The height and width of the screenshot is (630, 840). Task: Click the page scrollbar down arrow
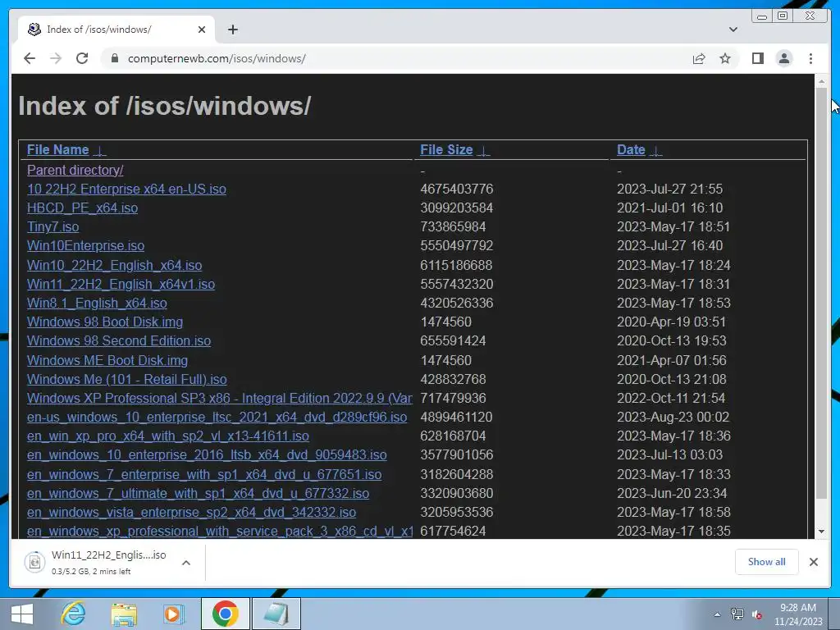[821, 532]
